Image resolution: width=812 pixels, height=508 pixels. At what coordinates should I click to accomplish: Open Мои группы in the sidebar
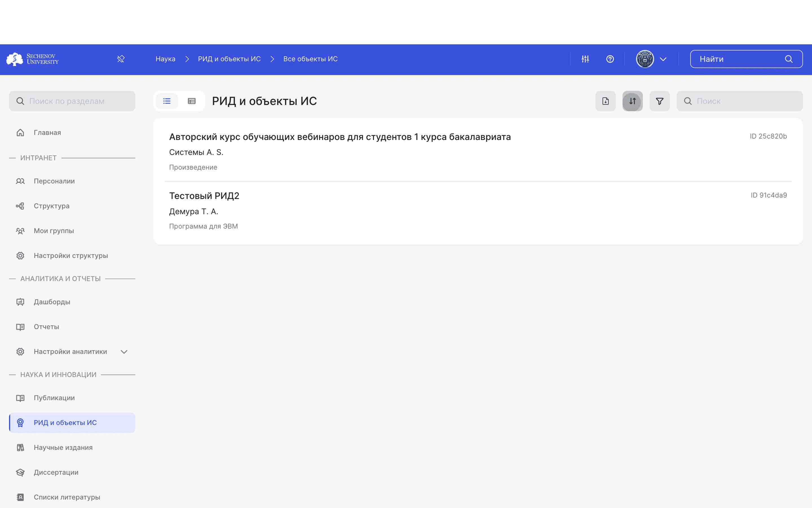point(72,231)
